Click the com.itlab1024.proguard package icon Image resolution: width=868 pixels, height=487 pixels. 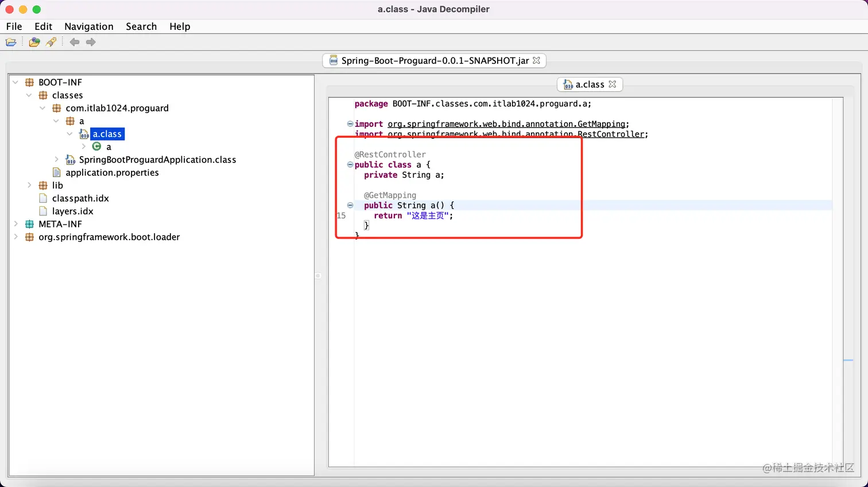(x=57, y=108)
